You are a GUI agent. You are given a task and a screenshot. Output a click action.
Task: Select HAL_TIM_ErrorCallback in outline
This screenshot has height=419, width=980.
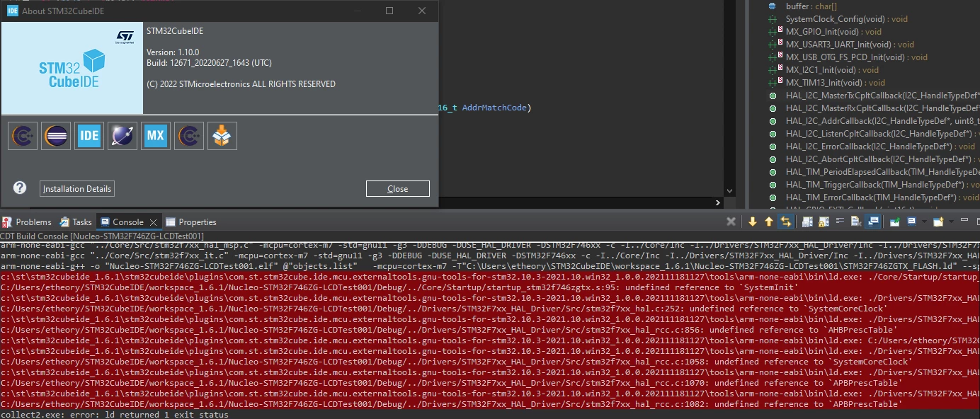point(882,197)
